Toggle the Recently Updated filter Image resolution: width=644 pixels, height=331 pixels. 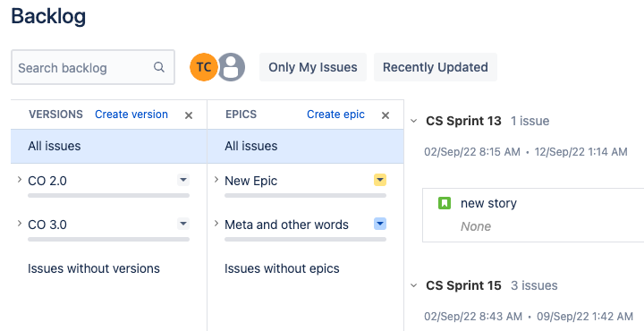436,67
